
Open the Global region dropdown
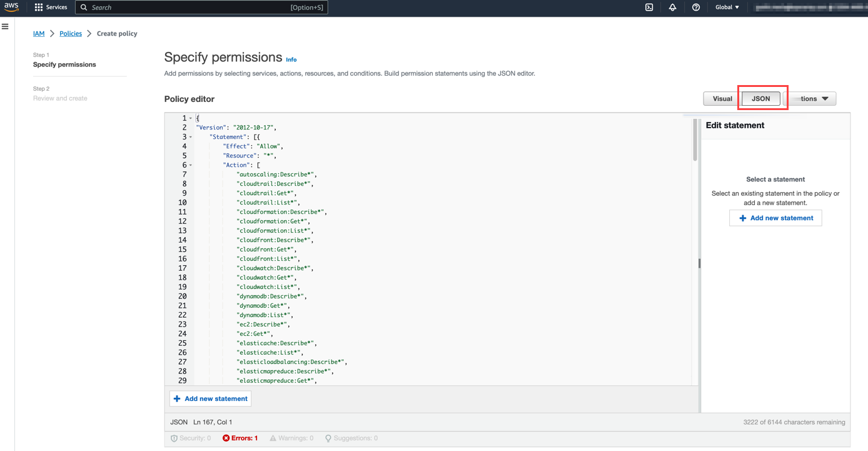[x=727, y=8]
